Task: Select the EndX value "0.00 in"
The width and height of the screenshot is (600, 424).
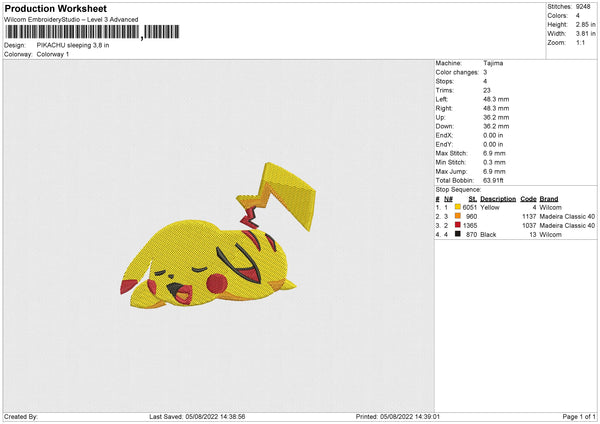Action: point(493,135)
